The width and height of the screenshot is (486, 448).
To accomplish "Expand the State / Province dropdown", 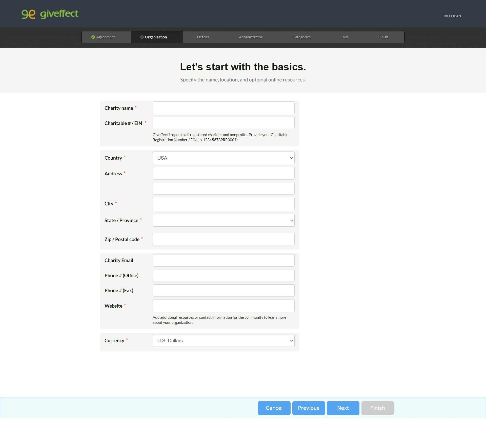I will tap(224, 220).
